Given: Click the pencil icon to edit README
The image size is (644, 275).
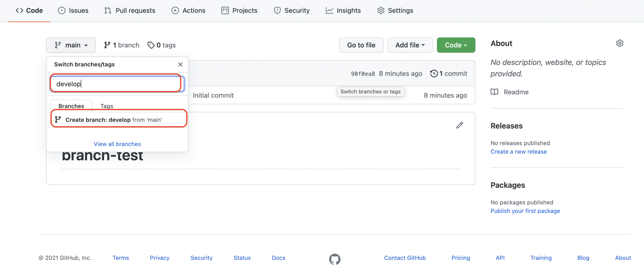Looking at the screenshot, I should (459, 125).
